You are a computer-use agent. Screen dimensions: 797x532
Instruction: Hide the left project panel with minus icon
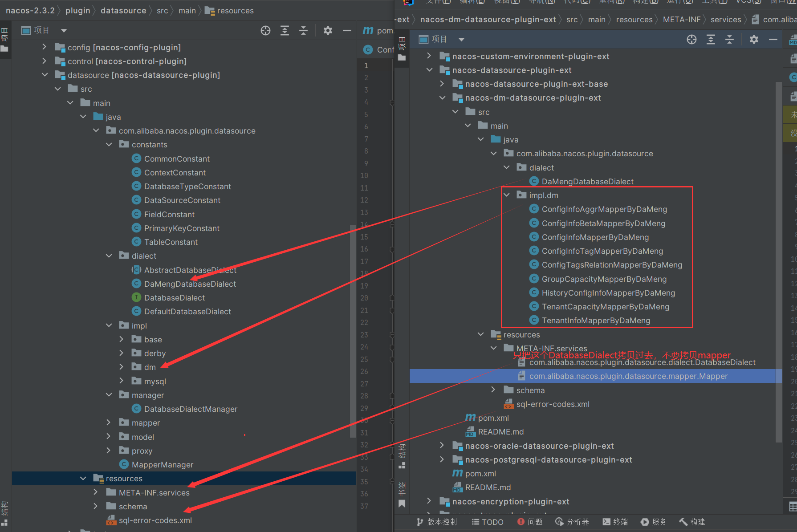tap(347, 30)
